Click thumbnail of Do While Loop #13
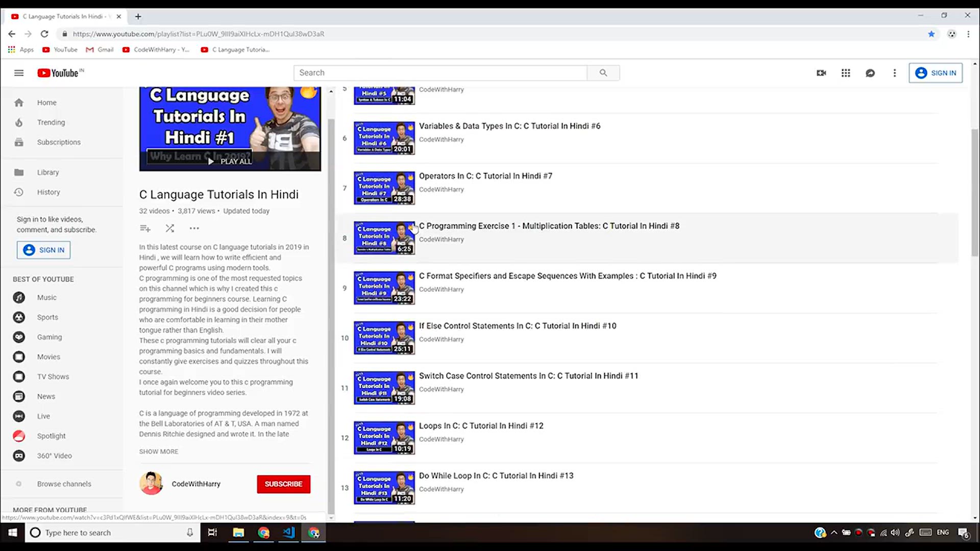 (x=384, y=488)
